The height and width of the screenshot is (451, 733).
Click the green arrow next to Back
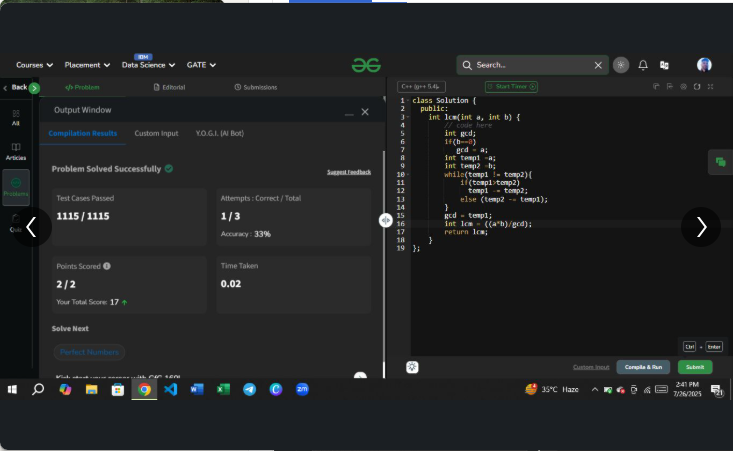pos(34,88)
